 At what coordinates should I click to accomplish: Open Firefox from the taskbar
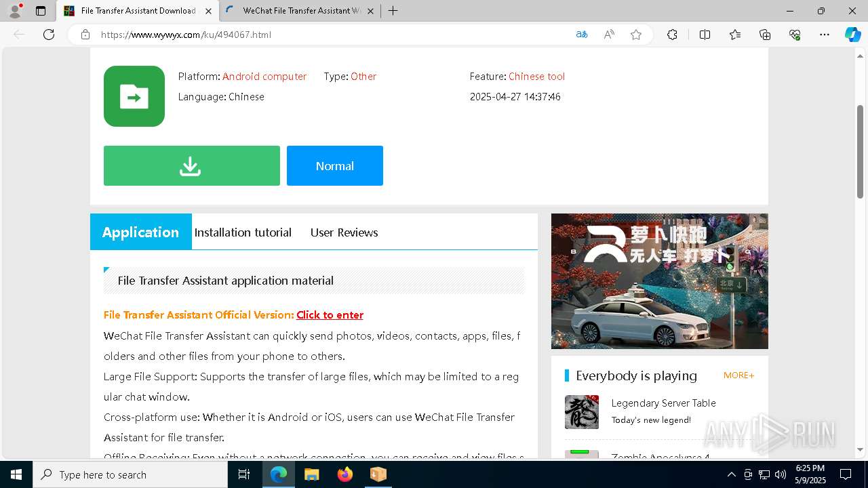345,474
